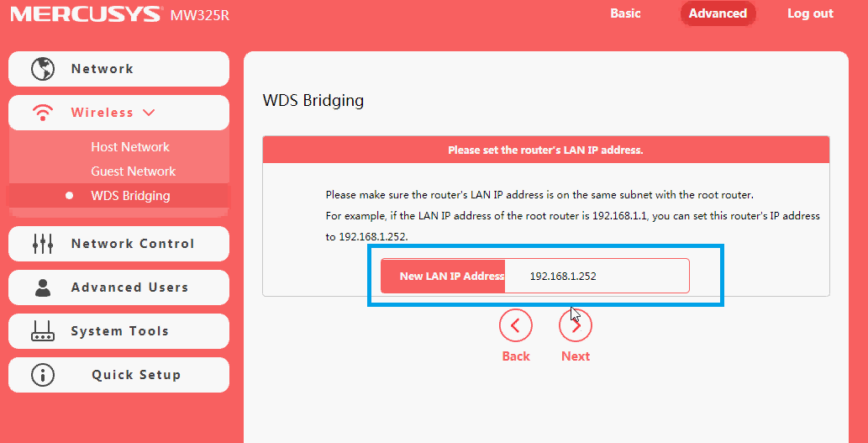Click the circular Next arrow icon
Viewport: 868px width, 443px height.
pos(576,324)
